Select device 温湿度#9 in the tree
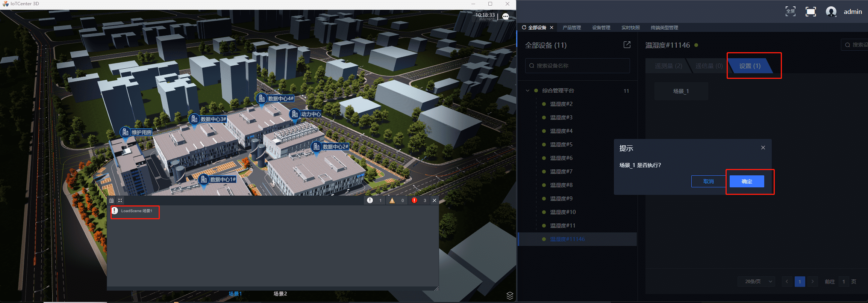This screenshot has width=868, height=303. tap(561, 199)
